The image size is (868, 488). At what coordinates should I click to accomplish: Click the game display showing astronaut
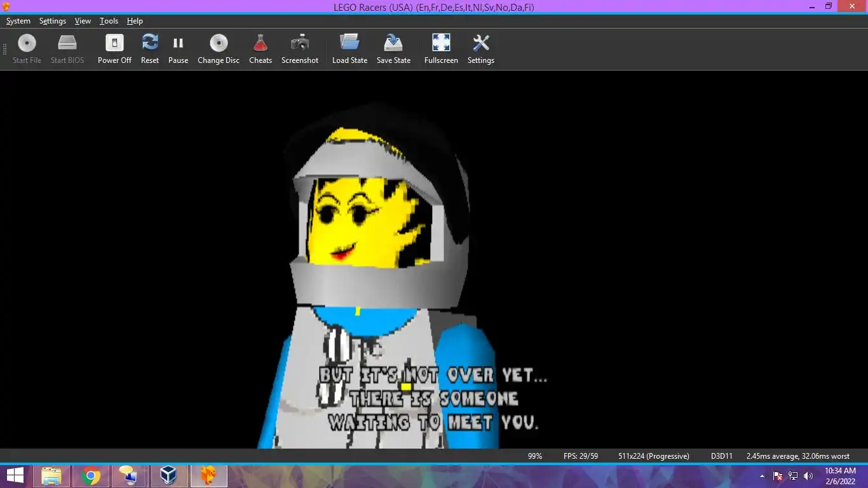tap(434, 259)
